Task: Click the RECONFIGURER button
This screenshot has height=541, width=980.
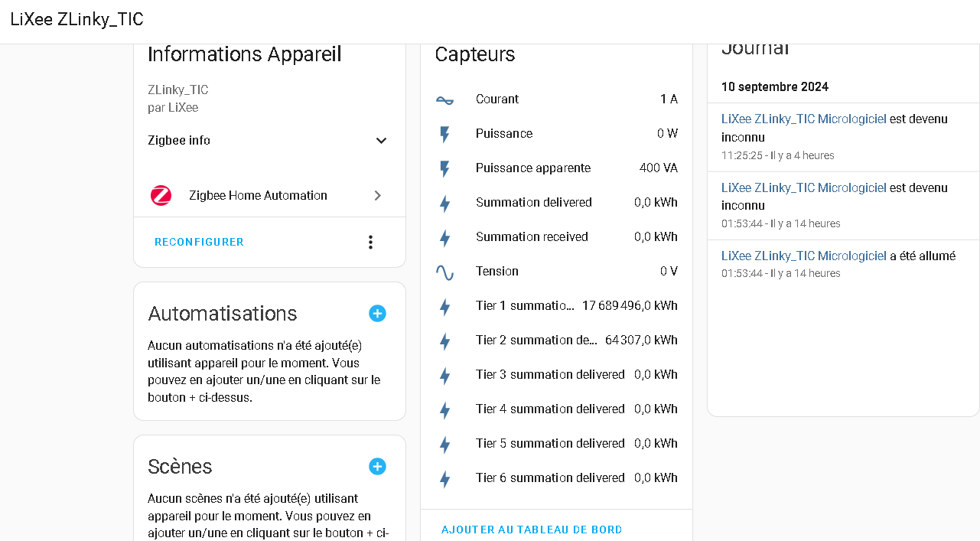Action: point(199,242)
